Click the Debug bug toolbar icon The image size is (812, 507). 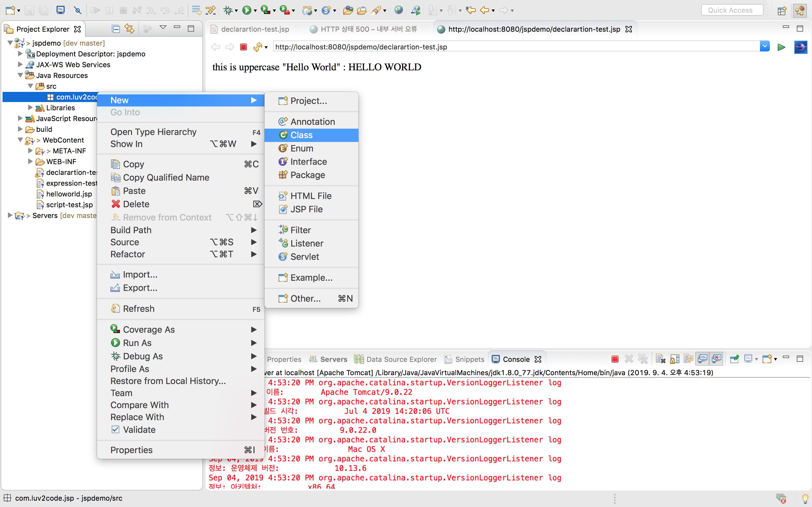coord(228,10)
